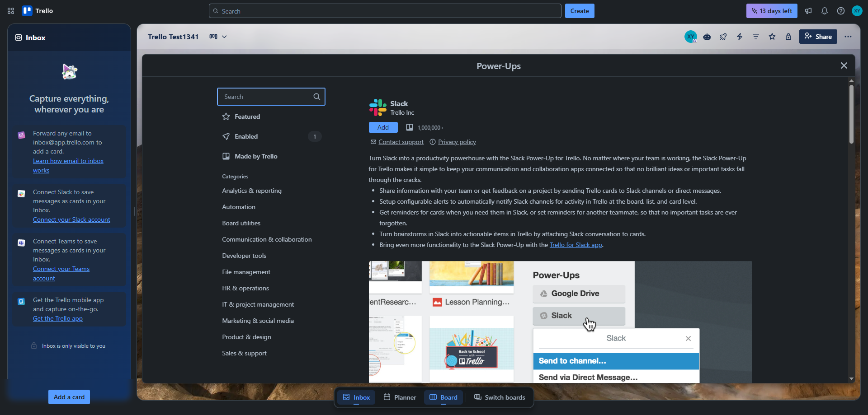This screenshot has width=868, height=415.
Task: Open the XY account avatar in top bar
Action: pos(857,11)
